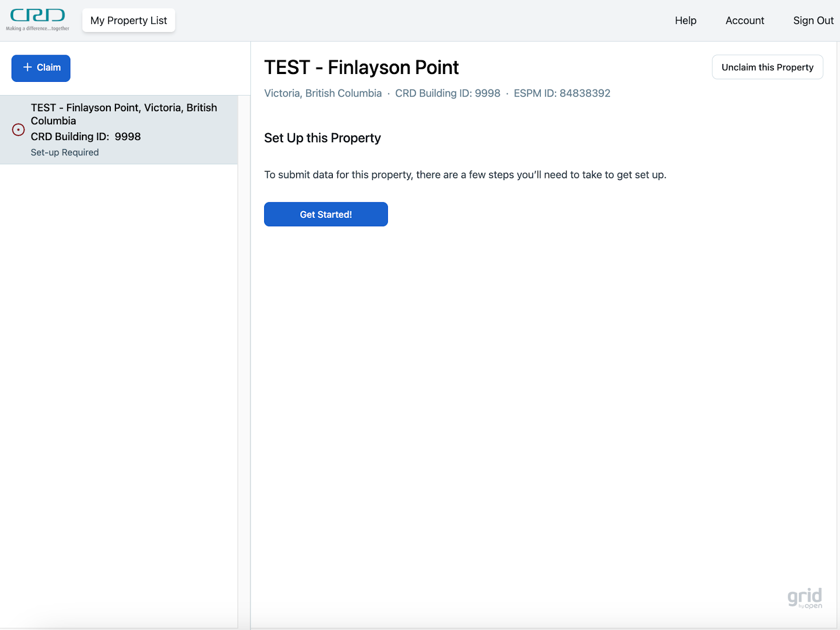Viewport: 840px width, 630px height.
Task: Click the Victoria, British Columbia subtitle
Action: click(323, 93)
